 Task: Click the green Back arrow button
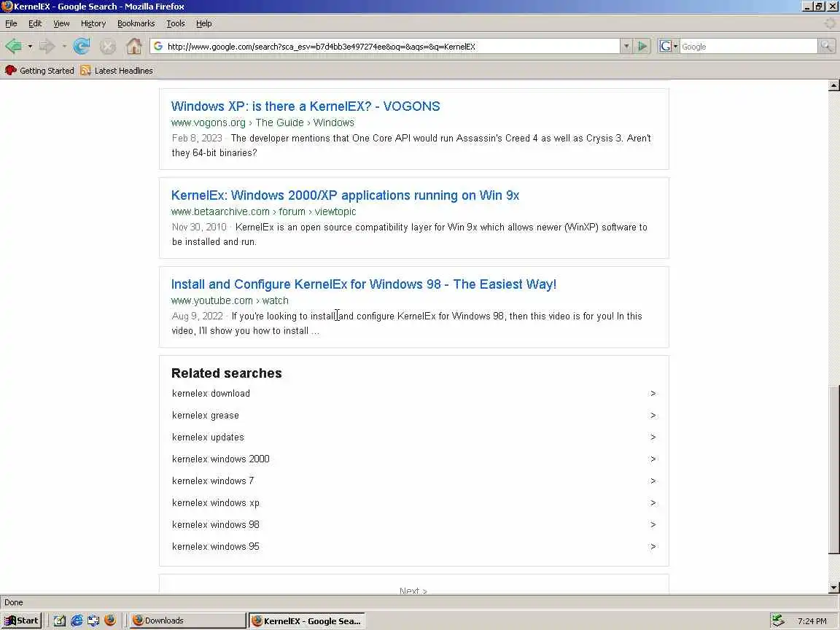point(14,47)
